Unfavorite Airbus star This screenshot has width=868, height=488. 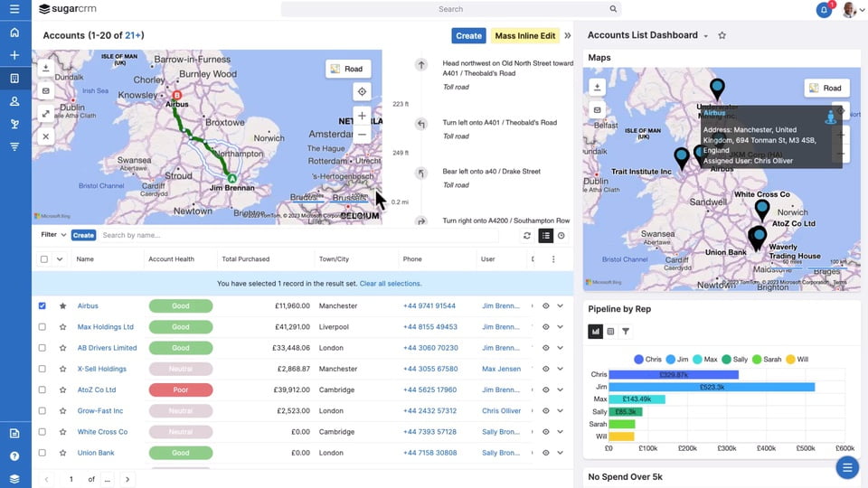(62, 306)
